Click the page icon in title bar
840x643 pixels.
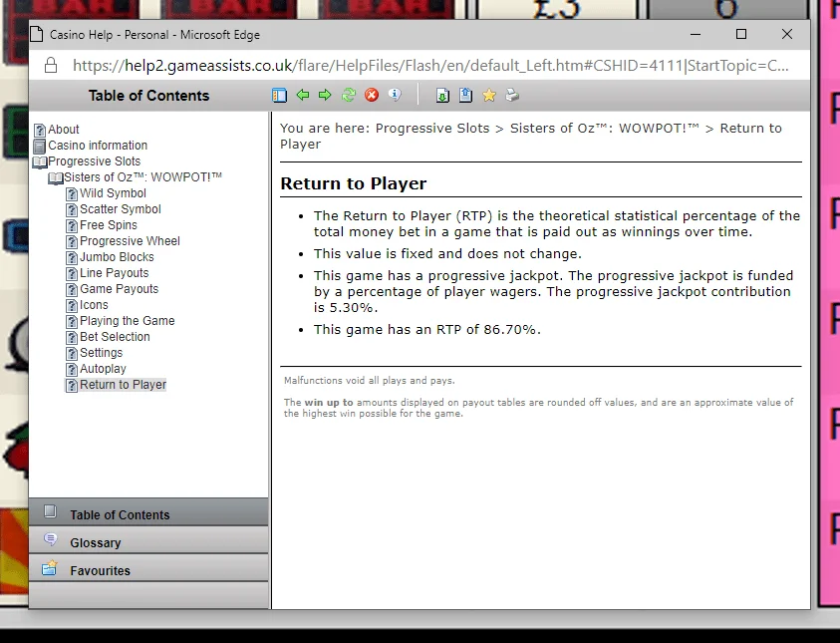(37, 34)
